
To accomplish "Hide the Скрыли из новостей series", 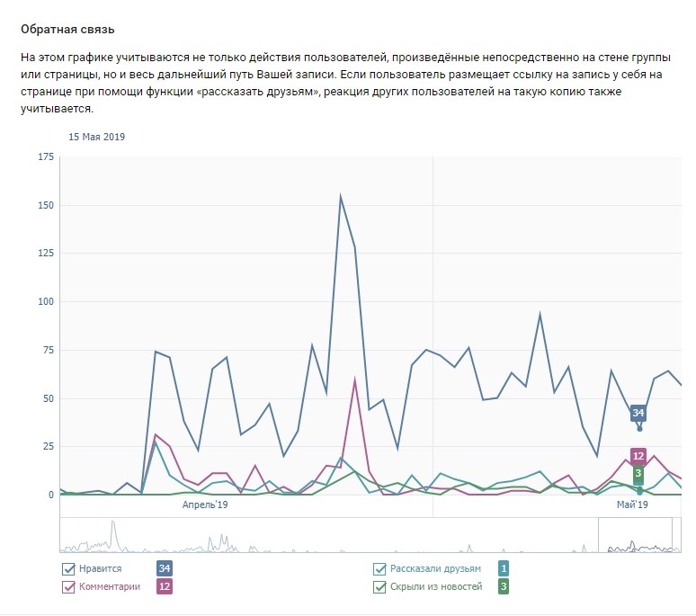I will click(380, 586).
